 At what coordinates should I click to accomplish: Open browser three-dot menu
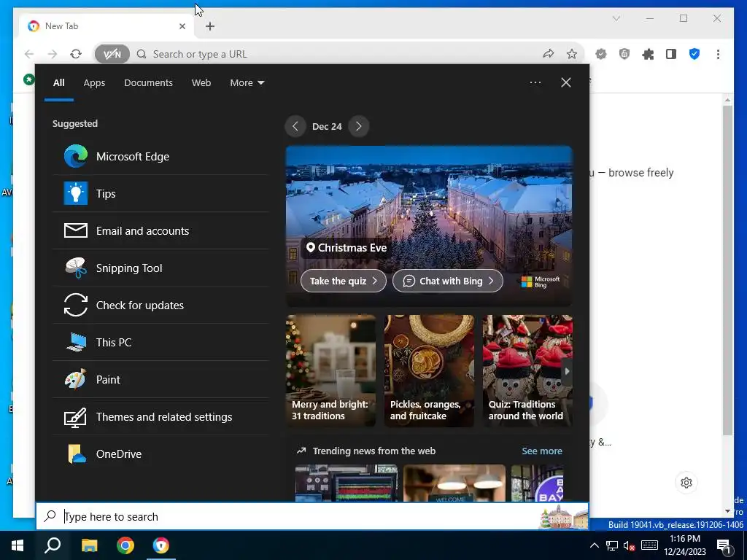pos(718,54)
